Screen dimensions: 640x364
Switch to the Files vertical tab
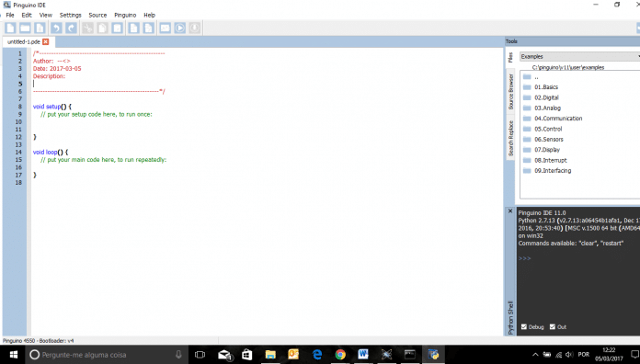coord(510,58)
